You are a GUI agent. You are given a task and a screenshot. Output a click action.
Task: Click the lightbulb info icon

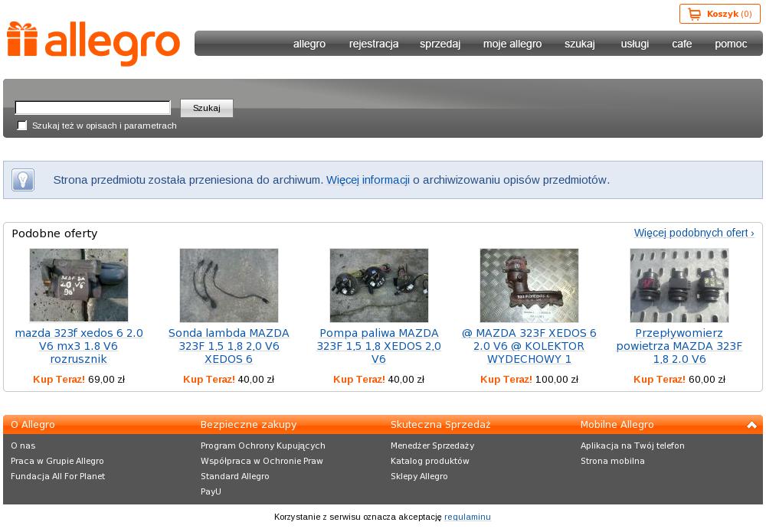(23, 180)
